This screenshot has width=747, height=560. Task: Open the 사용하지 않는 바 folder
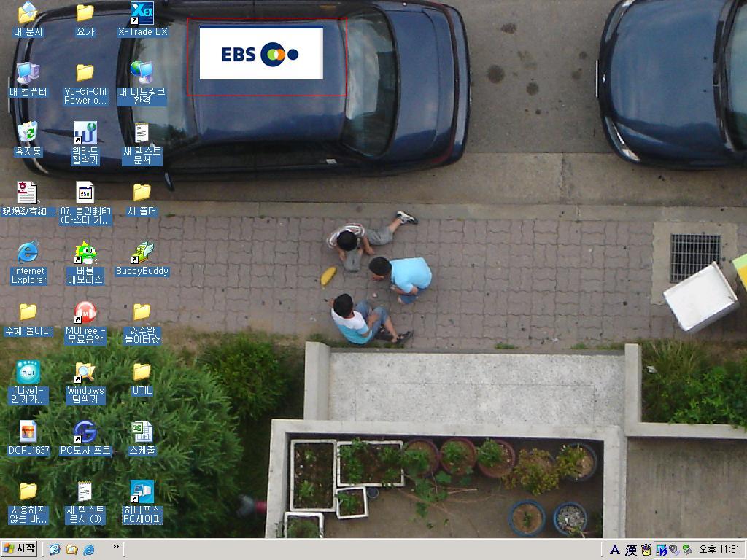click(x=28, y=502)
